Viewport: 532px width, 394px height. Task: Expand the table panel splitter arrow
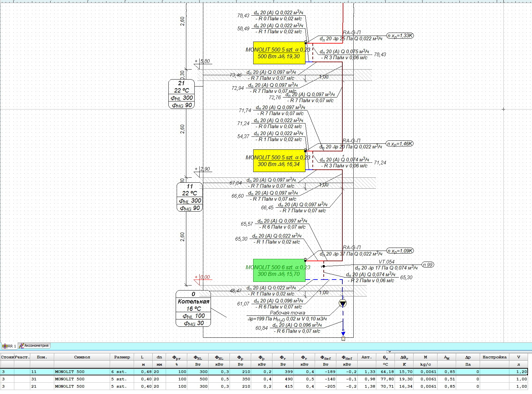(389, 351)
